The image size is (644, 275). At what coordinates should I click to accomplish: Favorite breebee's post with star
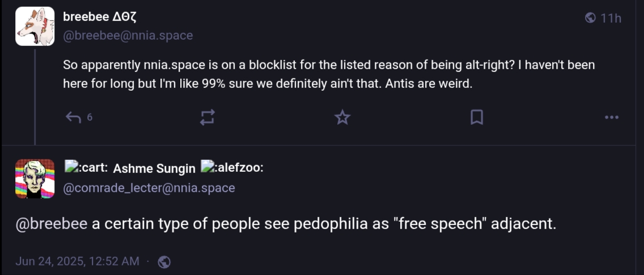click(x=342, y=117)
